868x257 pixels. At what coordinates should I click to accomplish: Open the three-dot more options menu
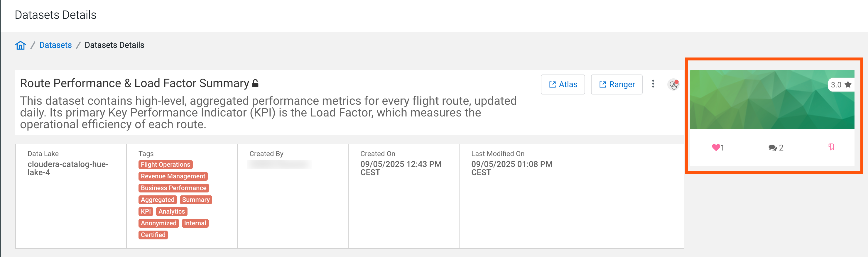coord(653,84)
